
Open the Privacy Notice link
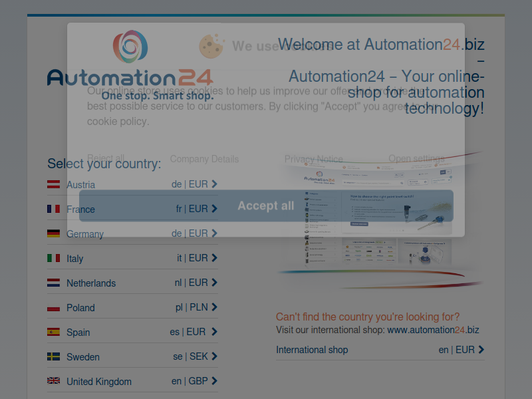click(313, 159)
